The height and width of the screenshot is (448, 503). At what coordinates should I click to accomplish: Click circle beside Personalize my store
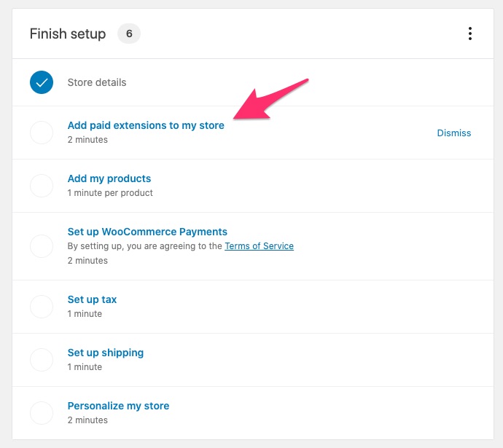[42, 413]
